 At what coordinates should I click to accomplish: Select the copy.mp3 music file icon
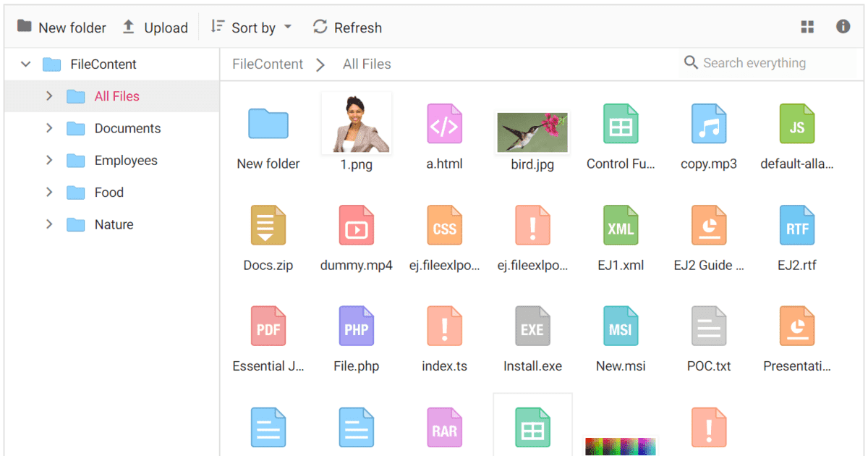point(709,124)
